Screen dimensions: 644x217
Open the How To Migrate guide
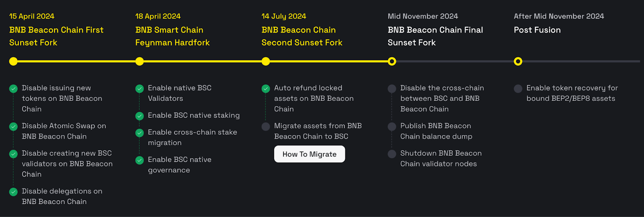pos(310,154)
